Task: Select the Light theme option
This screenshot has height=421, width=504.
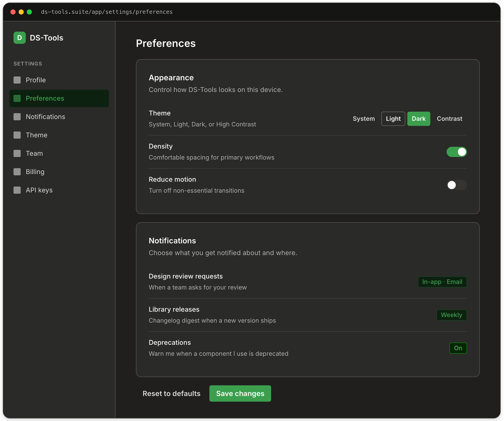Action: tap(393, 119)
